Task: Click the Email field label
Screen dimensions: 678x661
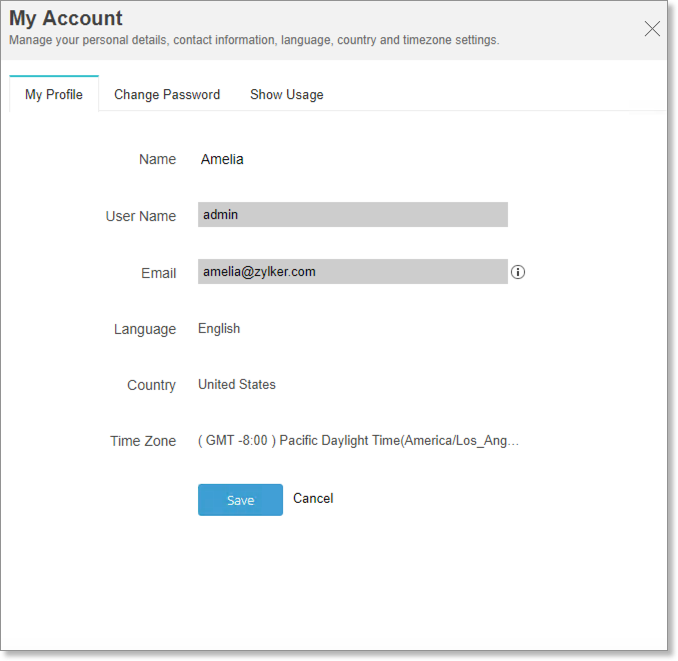Action: (158, 273)
